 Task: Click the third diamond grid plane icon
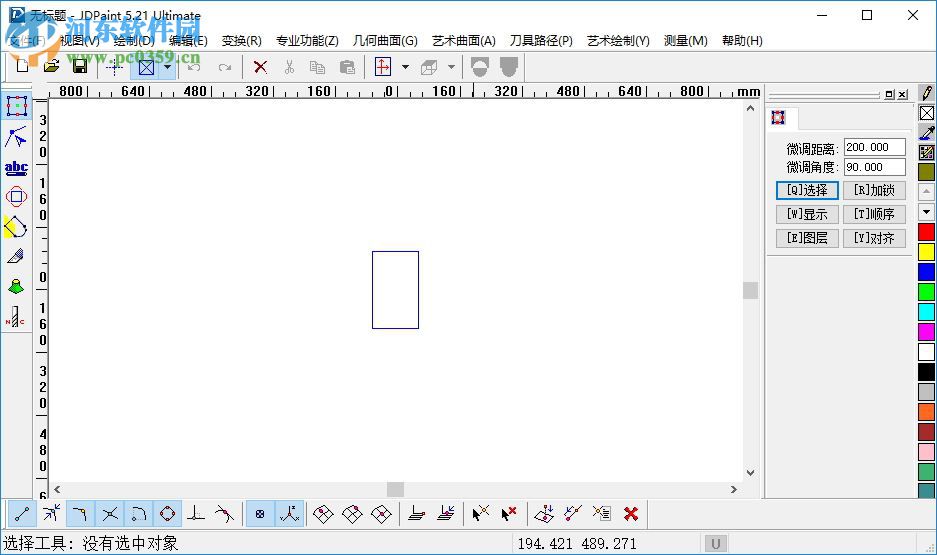pos(381,514)
